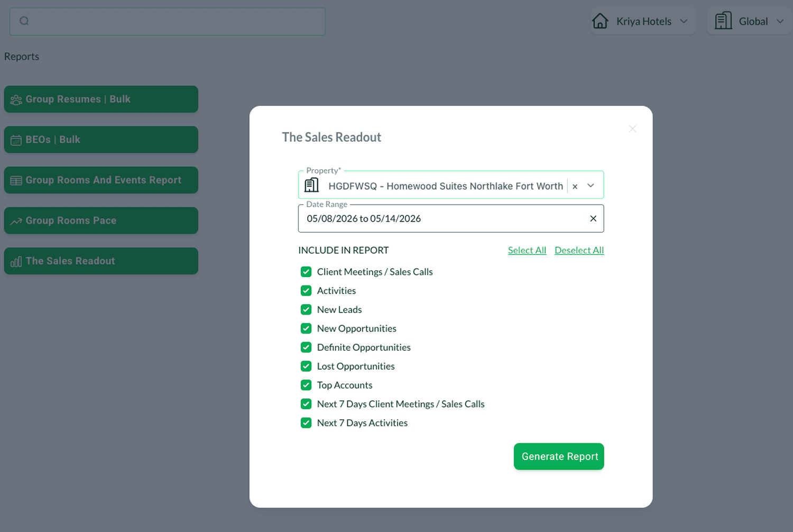Clear the date range with the X icon
The image size is (793, 532).
pyautogui.click(x=593, y=218)
